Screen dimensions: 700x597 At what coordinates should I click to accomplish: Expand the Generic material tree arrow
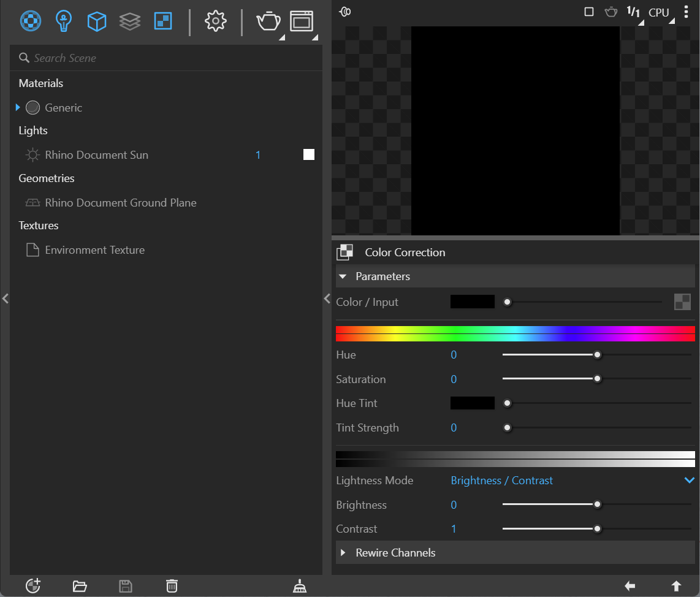coord(17,107)
